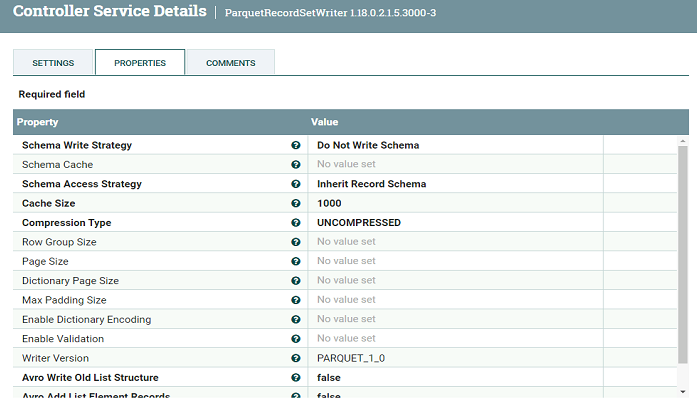
Task: Click help icon beside Schema Access Strategy
Action: (296, 184)
